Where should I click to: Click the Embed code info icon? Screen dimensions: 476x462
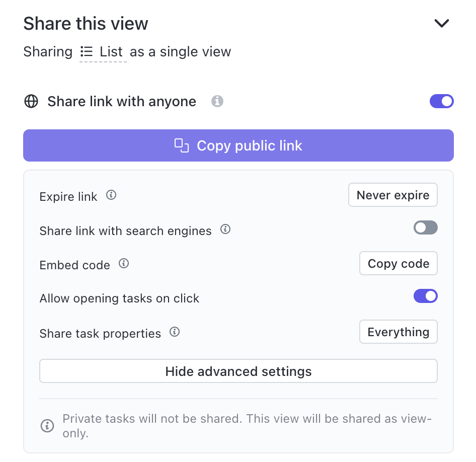click(x=123, y=263)
